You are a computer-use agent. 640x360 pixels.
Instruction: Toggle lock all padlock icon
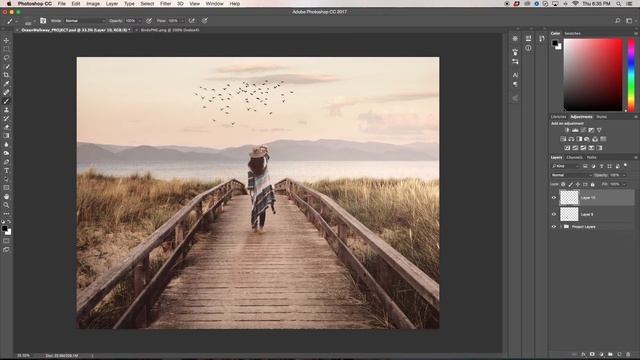pos(593,184)
